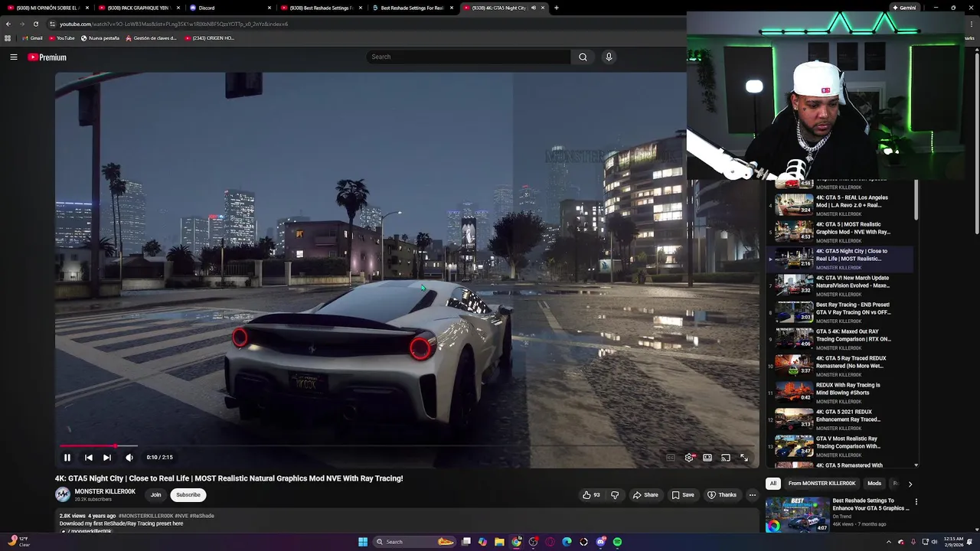
Task: Open video player settings gear
Action: pos(689,458)
